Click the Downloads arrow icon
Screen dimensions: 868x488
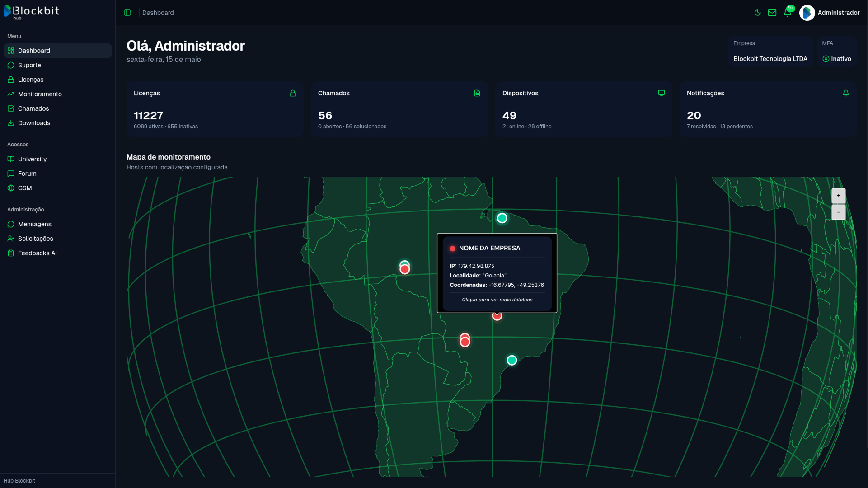coord(11,123)
